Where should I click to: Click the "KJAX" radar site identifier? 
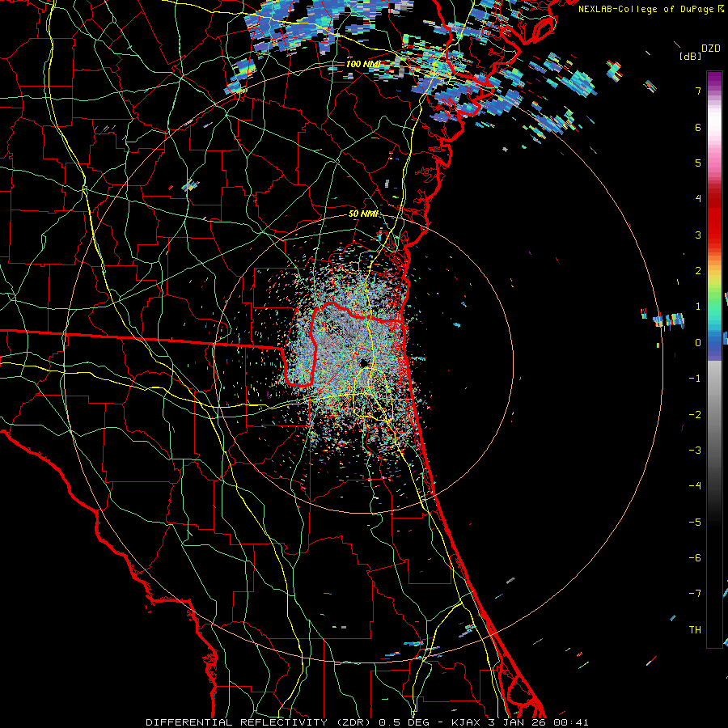pyautogui.click(x=466, y=722)
